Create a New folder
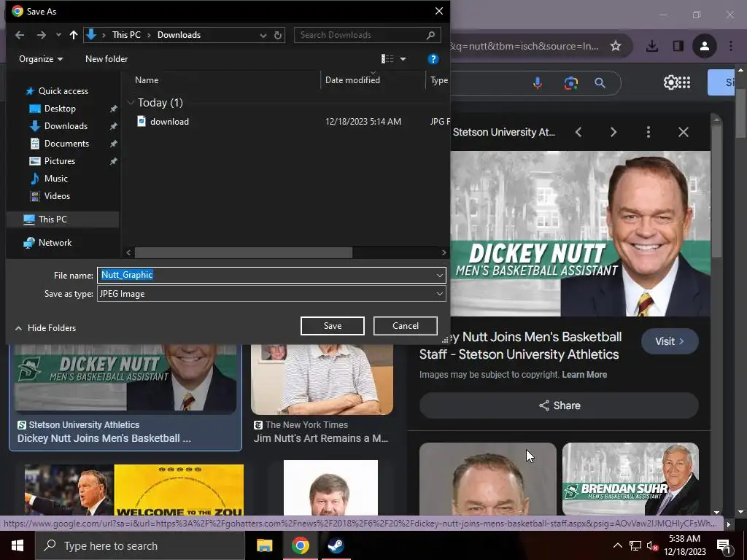This screenshot has width=747, height=560. pyautogui.click(x=107, y=59)
